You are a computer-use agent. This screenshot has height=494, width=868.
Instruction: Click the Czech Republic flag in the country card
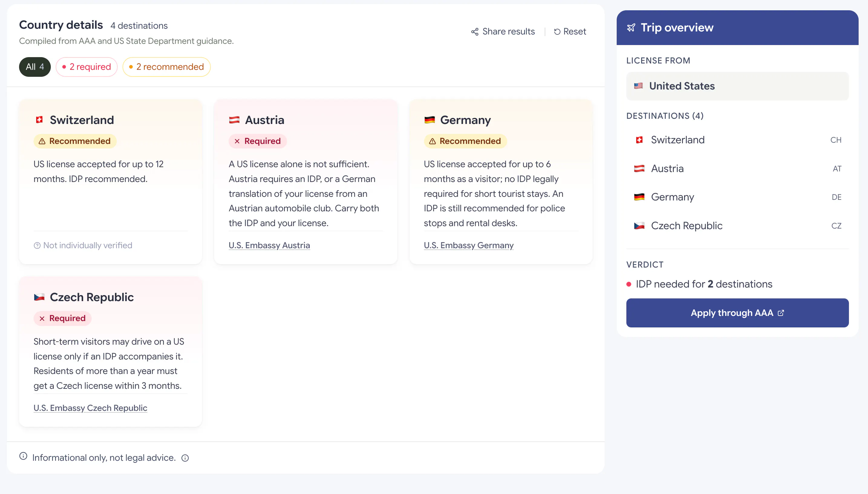[39, 297]
